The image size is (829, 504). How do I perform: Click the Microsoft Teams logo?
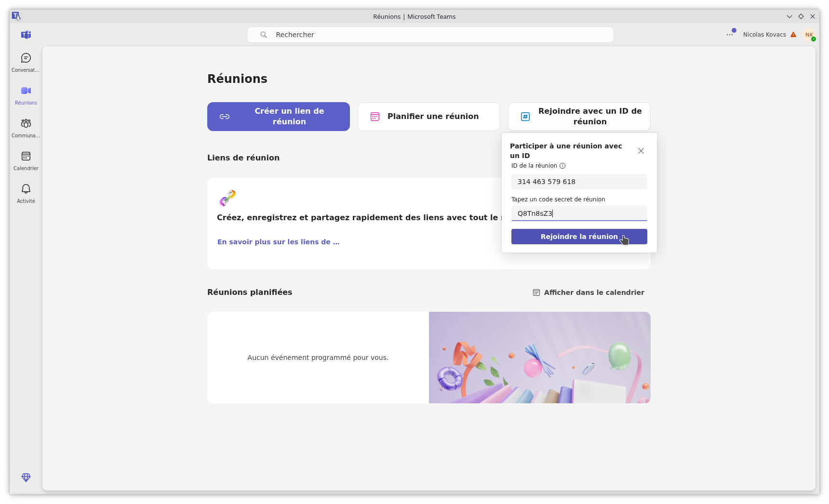coord(26,35)
